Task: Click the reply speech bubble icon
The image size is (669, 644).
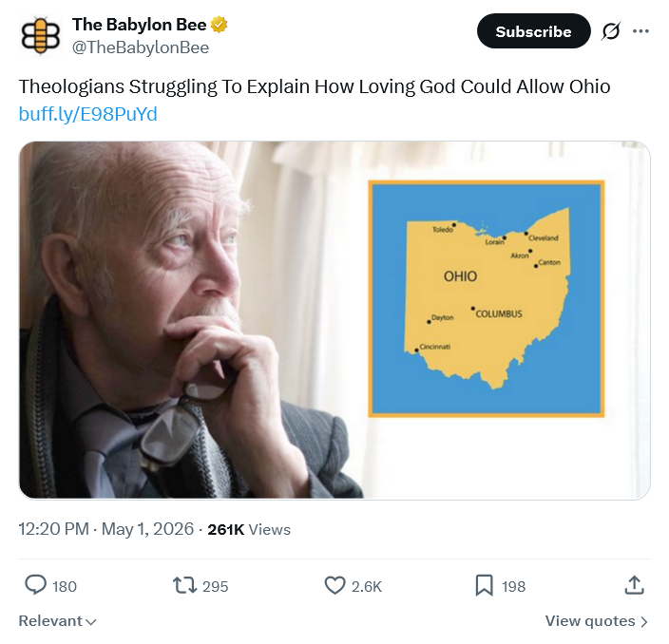Action: click(35, 585)
